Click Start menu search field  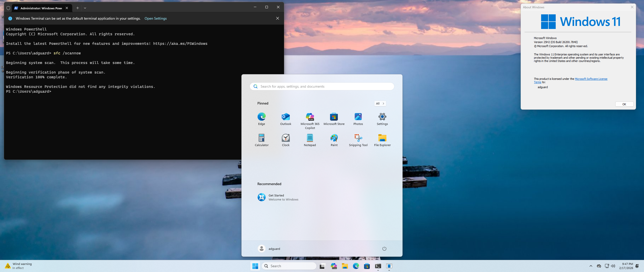(x=322, y=86)
